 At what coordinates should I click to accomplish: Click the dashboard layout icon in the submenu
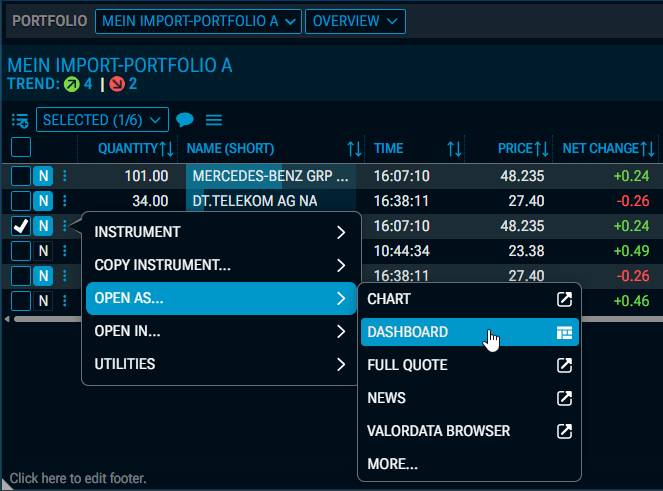pos(564,332)
